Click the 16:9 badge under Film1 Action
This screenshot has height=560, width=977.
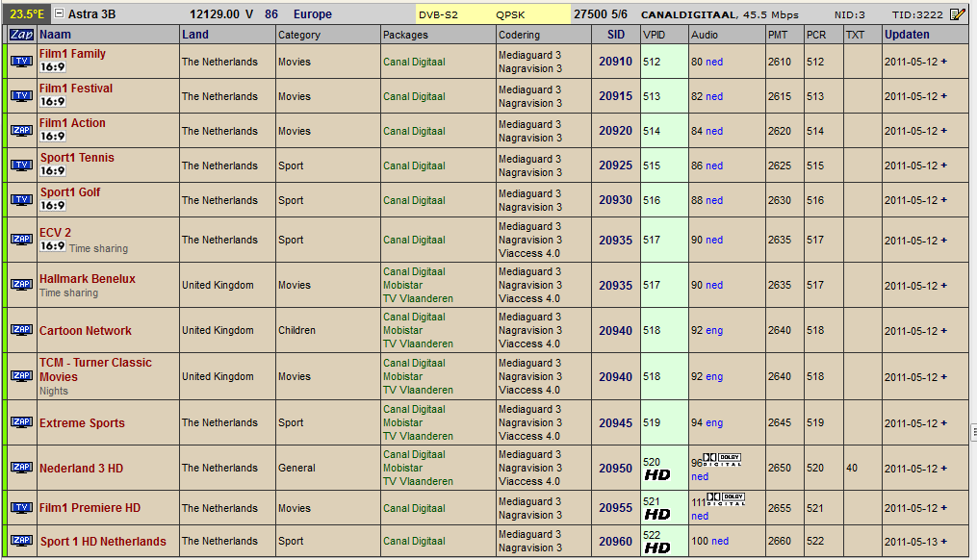53,137
